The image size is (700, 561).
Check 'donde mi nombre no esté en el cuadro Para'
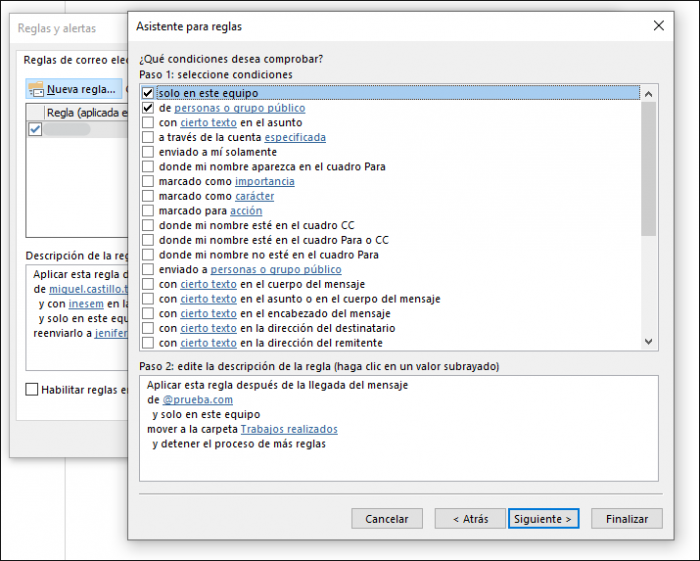tap(148, 255)
